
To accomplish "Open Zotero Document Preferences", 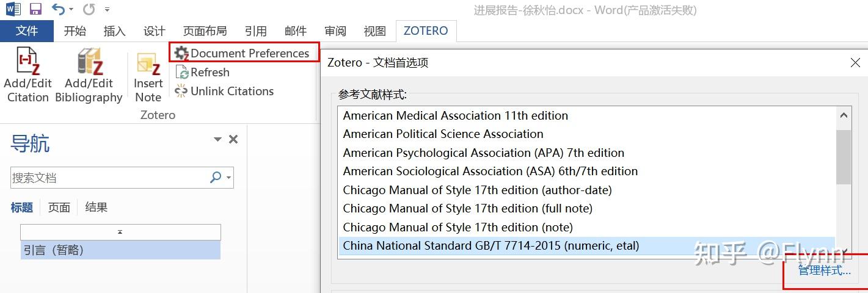I will tap(244, 53).
